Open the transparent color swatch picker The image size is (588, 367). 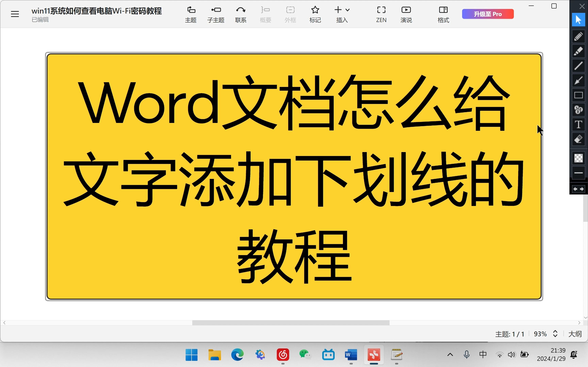point(578,158)
